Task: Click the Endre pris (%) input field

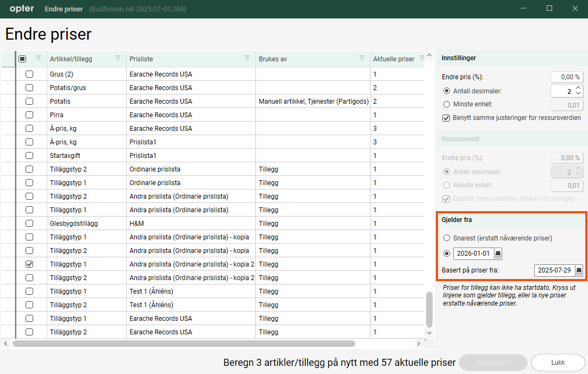Action: pyautogui.click(x=566, y=77)
